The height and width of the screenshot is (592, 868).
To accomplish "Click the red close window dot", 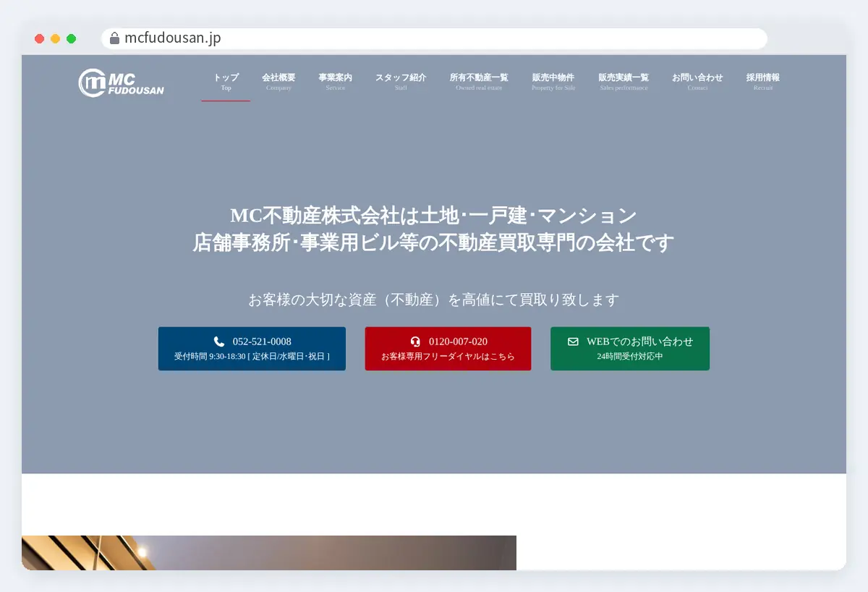I will (x=39, y=38).
